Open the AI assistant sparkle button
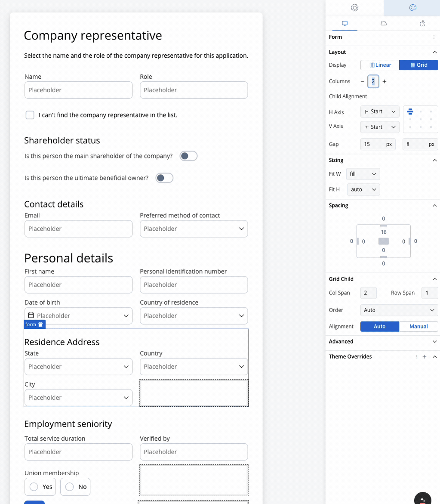This screenshot has width=440, height=504. point(423,499)
